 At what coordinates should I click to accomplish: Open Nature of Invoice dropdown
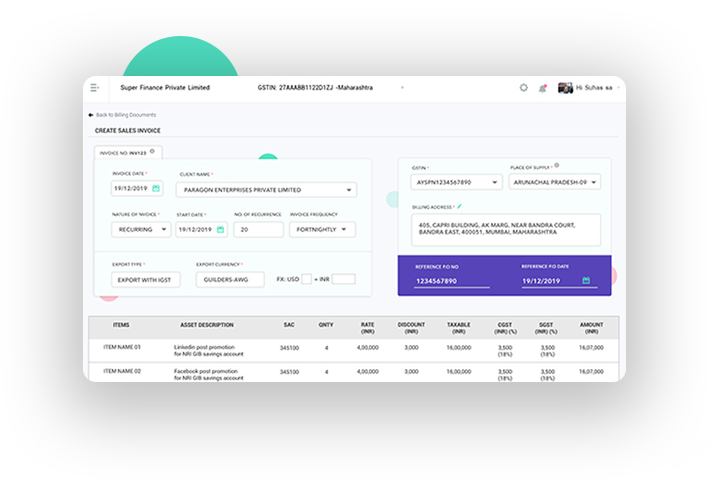click(163, 230)
